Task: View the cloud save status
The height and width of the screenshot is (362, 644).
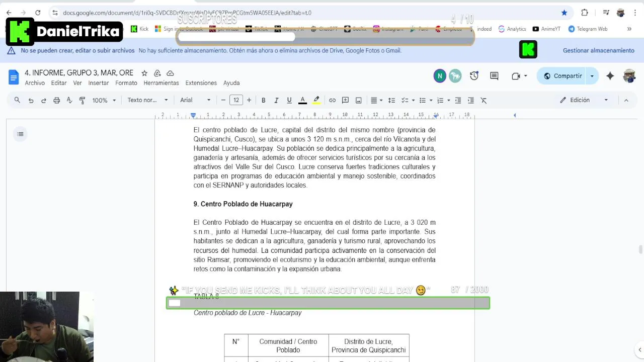Action: tap(170, 73)
